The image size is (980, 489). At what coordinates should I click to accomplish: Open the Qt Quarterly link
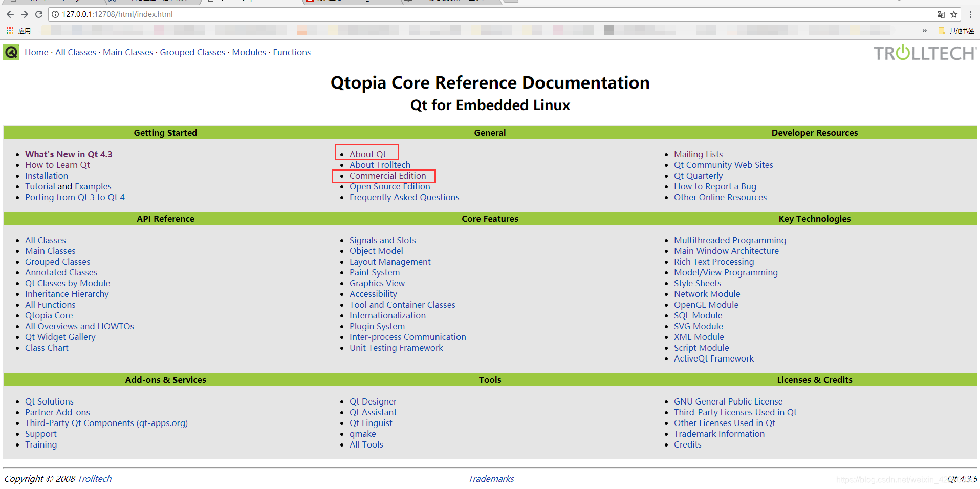(x=698, y=176)
